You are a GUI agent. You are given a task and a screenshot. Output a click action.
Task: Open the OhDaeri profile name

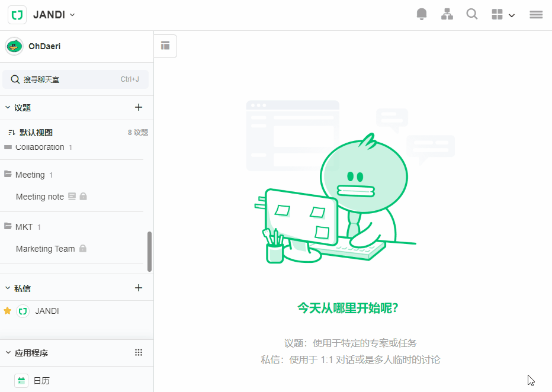pyautogui.click(x=44, y=46)
